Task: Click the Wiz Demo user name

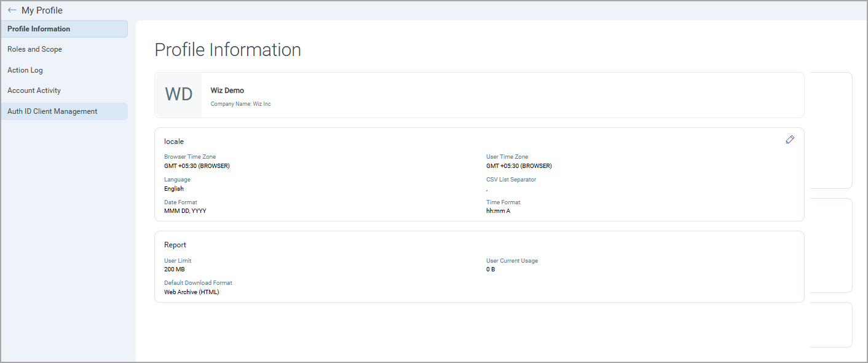Action: tap(227, 90)
